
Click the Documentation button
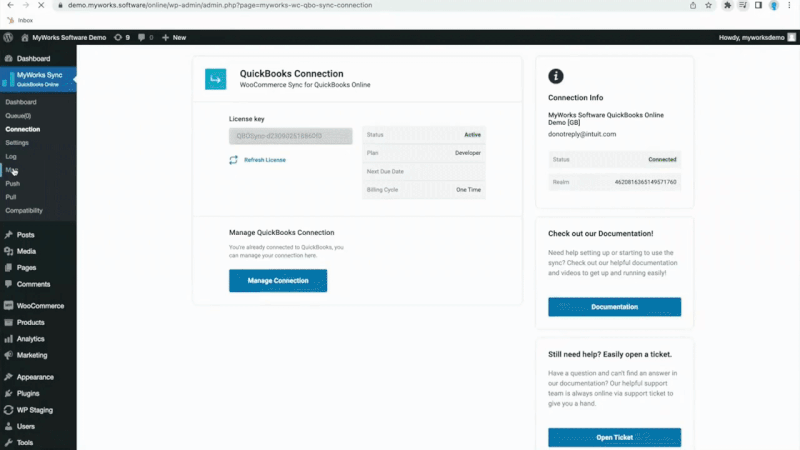coord(614,307)
